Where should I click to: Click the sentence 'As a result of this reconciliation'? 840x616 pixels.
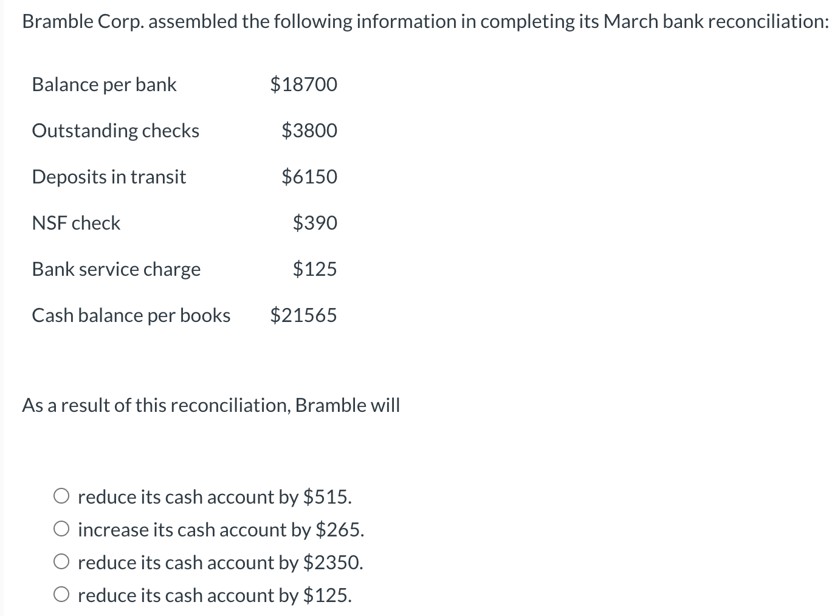point(211,406)
